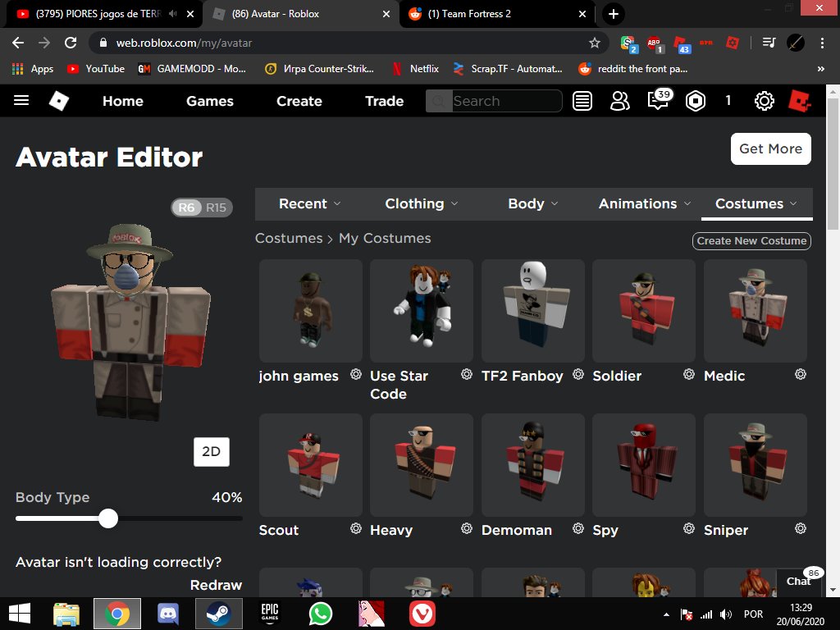Open settings gear for Heavy costume
The width and height of the screenshot is (840, 630).
[467, 528]
